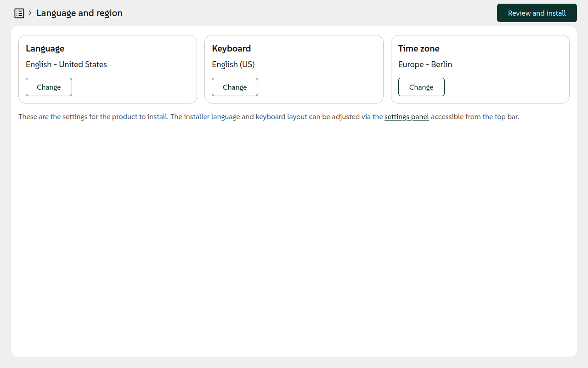Change the Time zone
The height and width of the screenshot is (368, 588).
(x=421, y=87)
